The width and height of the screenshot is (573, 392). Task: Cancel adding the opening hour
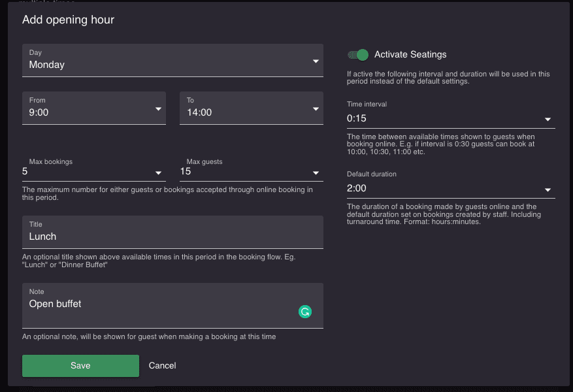pyautogui.click(x=162, y=366)
